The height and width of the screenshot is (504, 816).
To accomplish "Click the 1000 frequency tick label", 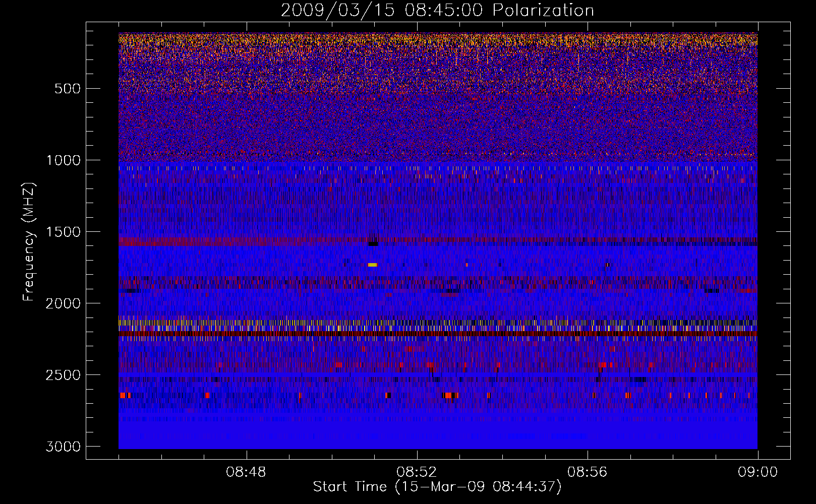I will (x=63, y=160).
